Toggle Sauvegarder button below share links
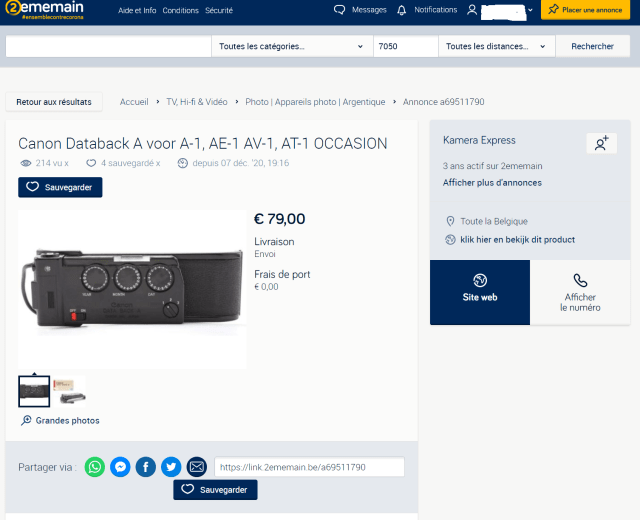This screenshot has width=640, height=520. coord(215,490)
